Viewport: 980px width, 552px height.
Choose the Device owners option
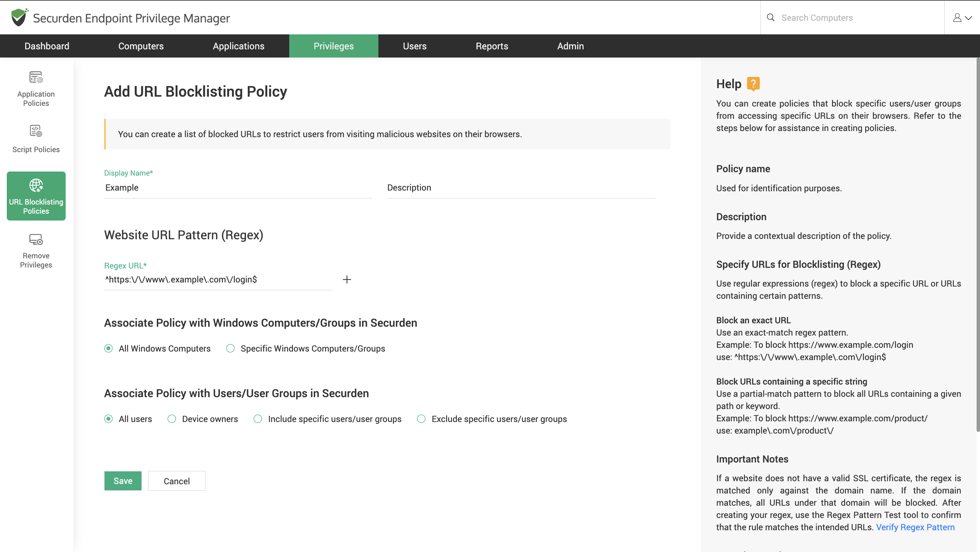click(171, 419)
